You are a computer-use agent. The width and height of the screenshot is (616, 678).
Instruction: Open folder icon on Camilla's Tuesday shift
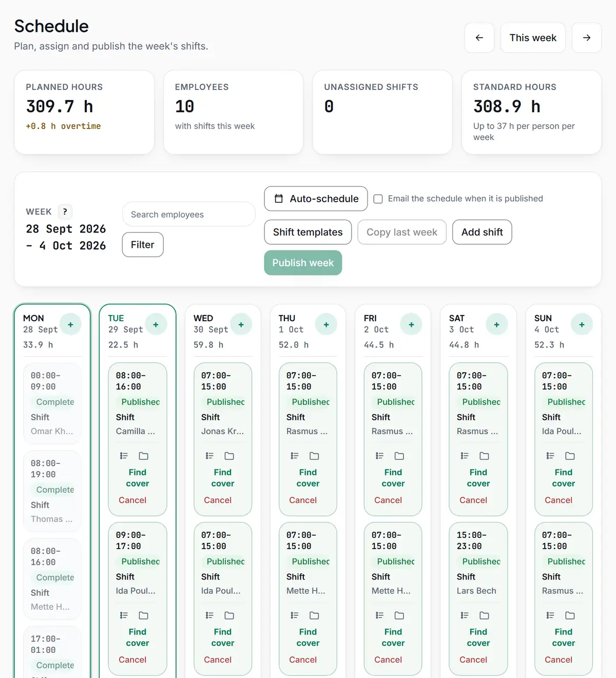pyautogui.click(x=144, y=456)
